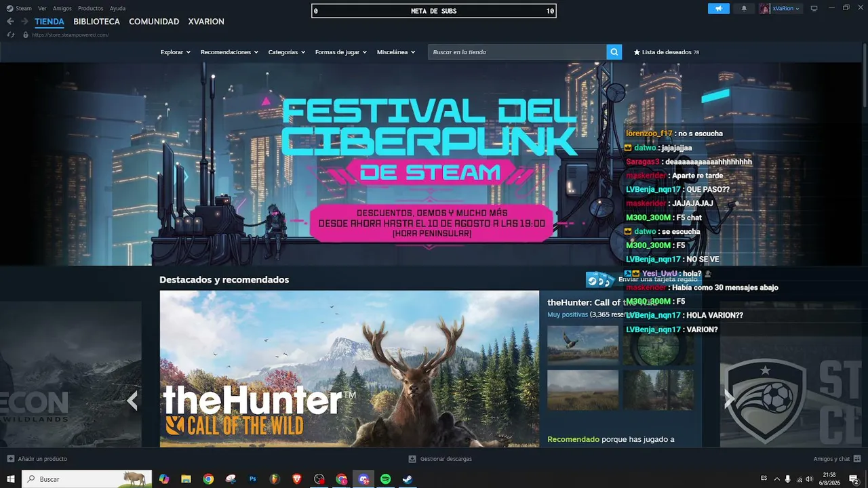Open Discord from the taskbar

click(364, 479)
